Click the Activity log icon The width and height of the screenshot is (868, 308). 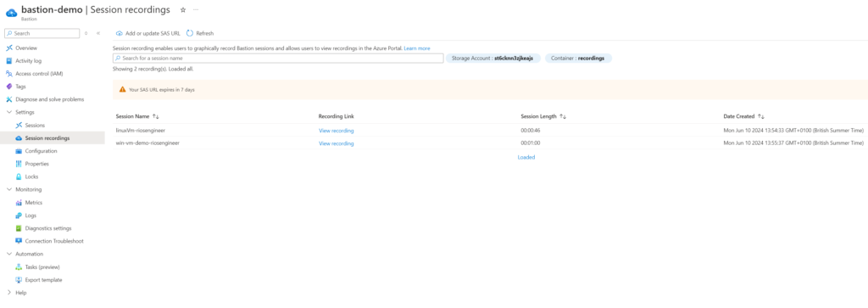[x=9, y=61]
